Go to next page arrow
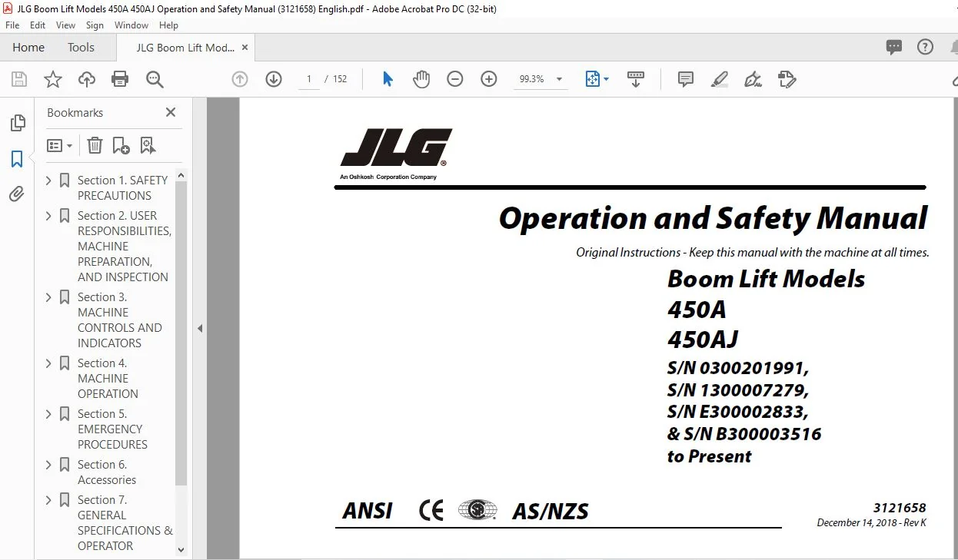The width and height of the screenshot is (958, 560). [274, 79]
